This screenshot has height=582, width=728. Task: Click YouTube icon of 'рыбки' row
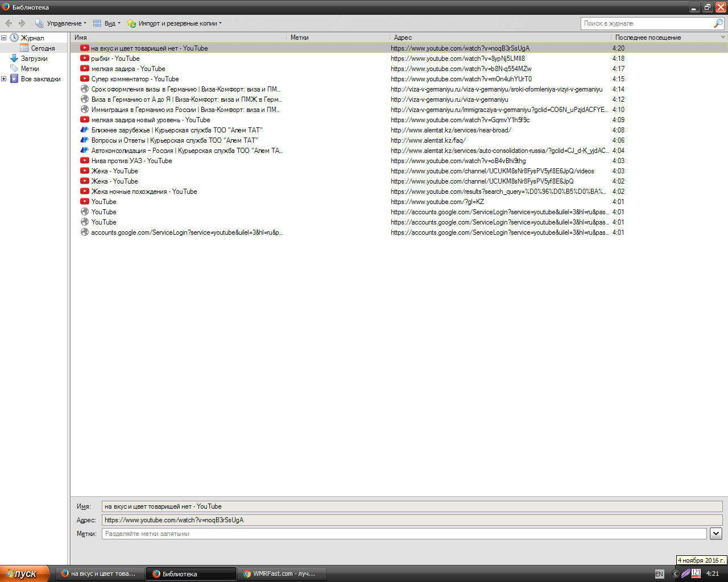[x=85, y=59]
